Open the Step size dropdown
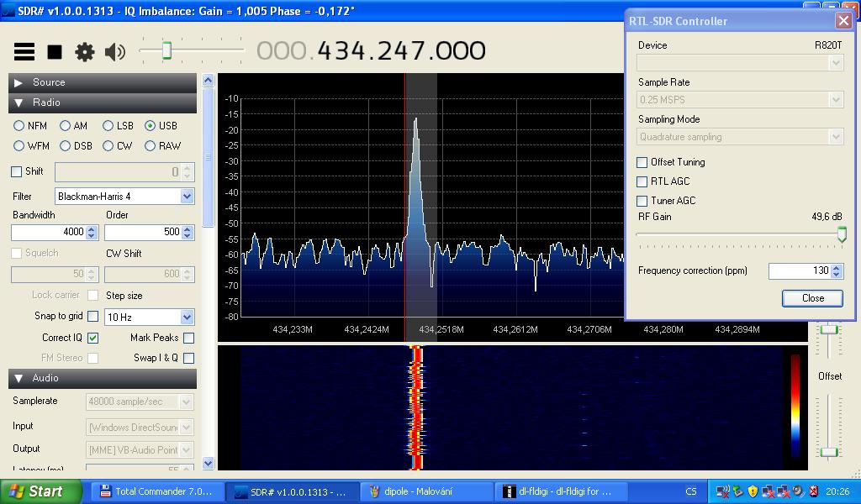The image size is (861, 504). point(188,317)
